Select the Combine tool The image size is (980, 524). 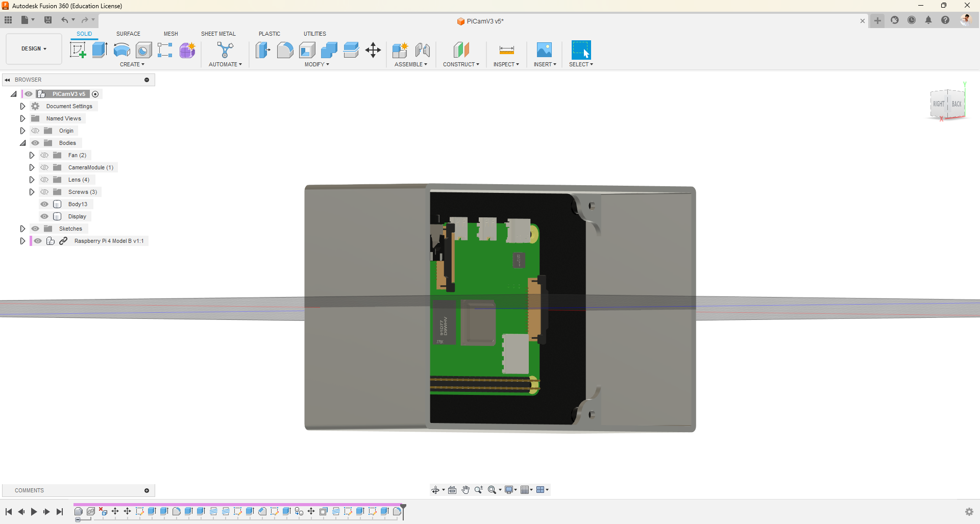coord(329,50)
